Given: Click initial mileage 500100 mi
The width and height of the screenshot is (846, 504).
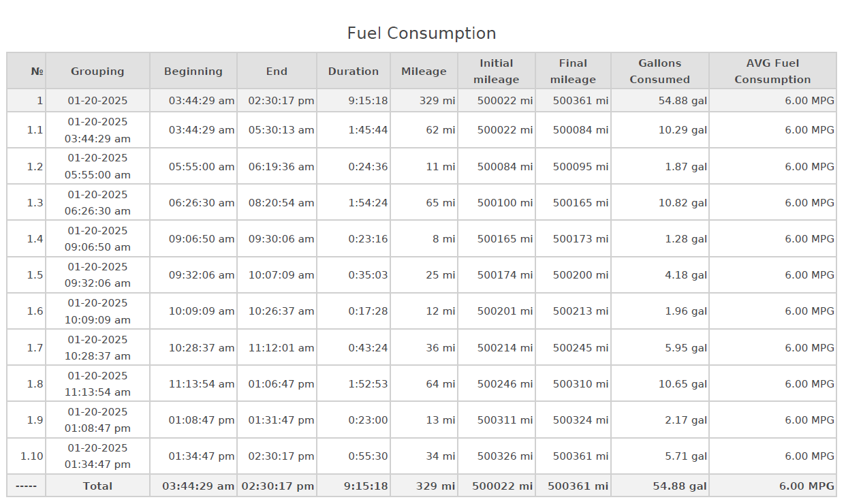Looking at the screenshot, I should [x=505, y=203].
